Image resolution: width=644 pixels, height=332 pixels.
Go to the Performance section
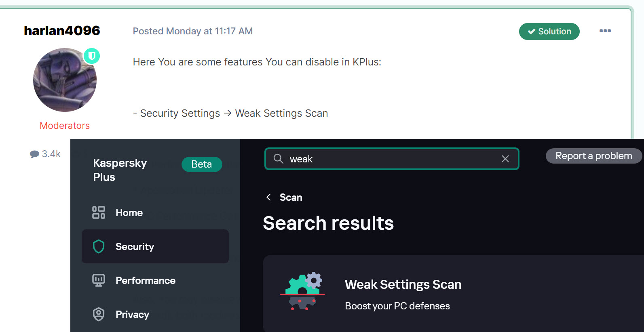145,281
